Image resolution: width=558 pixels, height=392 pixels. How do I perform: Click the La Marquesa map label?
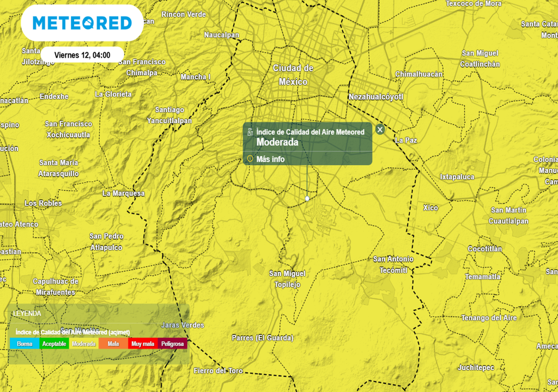124,193
